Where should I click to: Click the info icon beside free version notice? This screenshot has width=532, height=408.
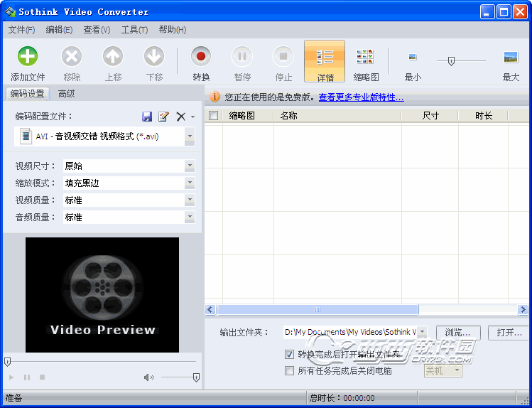[215, 97]
